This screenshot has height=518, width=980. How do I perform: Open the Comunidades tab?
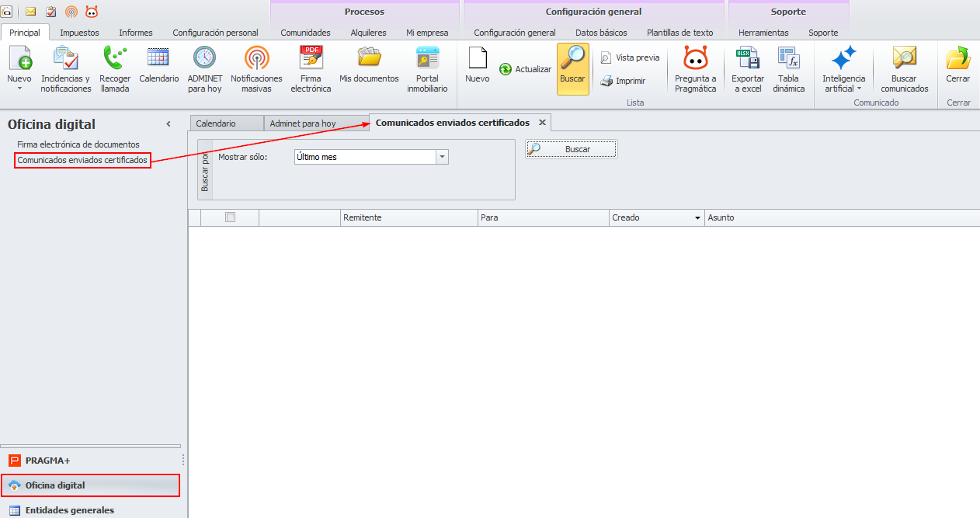pos(305,33)
